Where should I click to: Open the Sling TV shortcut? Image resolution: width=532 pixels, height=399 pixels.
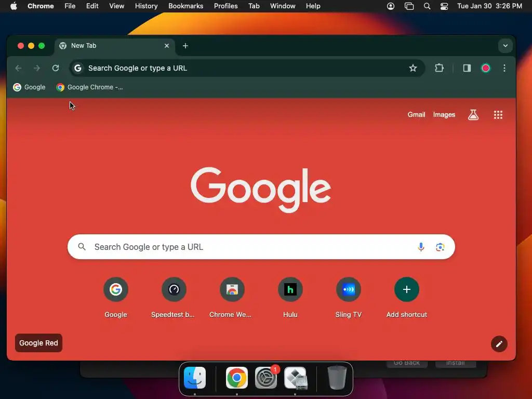click(x=349, y=298)
